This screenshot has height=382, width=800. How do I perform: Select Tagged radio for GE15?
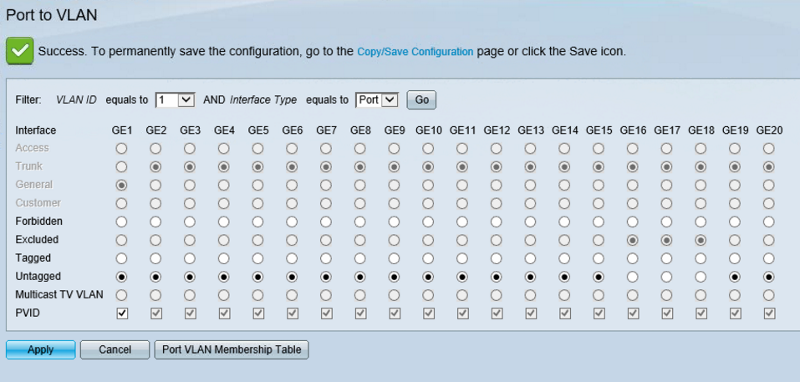coord(598,259)
